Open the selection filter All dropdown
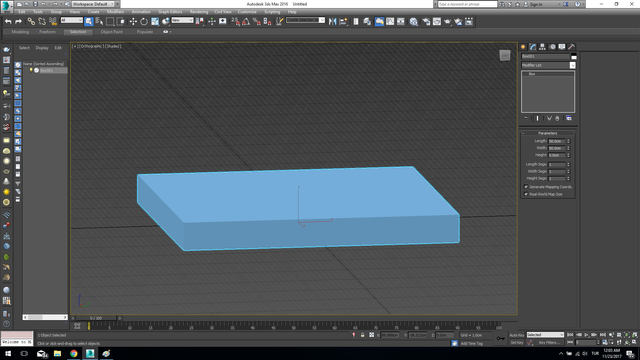The height and width of the screenshot is (360, 640). tap(71, 20)
